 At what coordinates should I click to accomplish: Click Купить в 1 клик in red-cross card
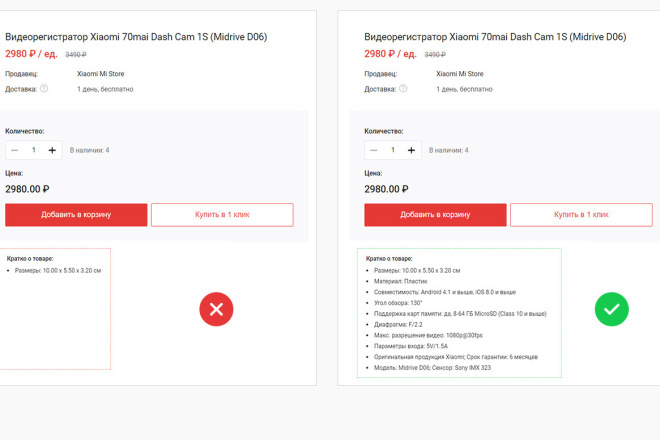pos(222,215)
